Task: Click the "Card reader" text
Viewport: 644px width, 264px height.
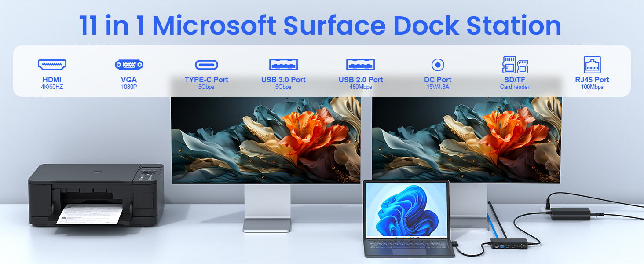Action: [515, 87]
